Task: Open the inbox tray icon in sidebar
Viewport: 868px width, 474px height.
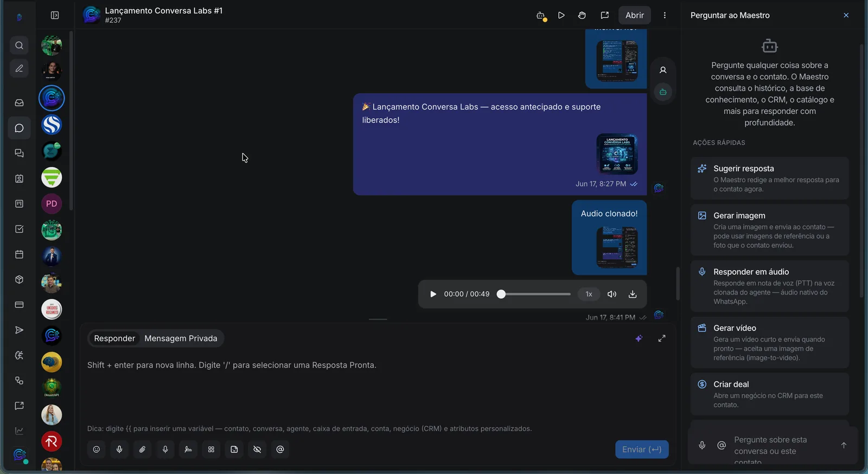Action: (x=19, y=103)
